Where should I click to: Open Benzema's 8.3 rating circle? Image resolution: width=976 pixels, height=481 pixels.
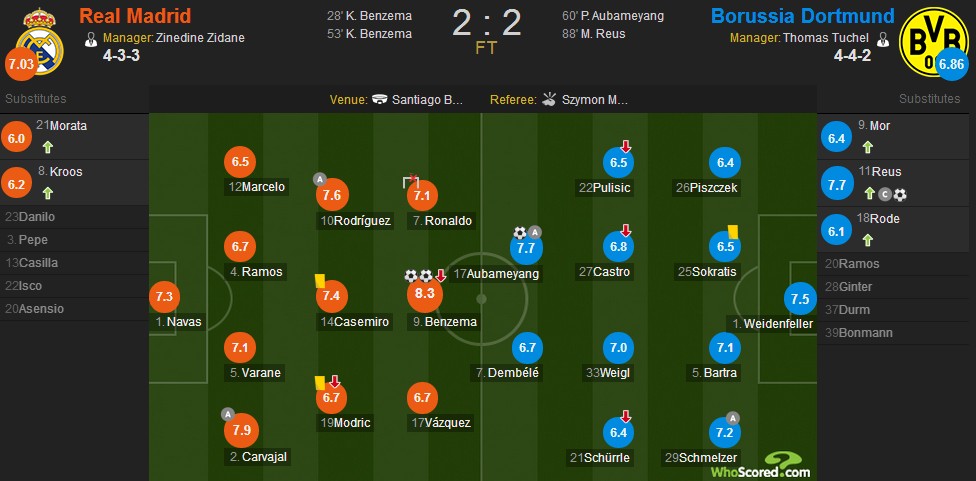click(425, 296)
